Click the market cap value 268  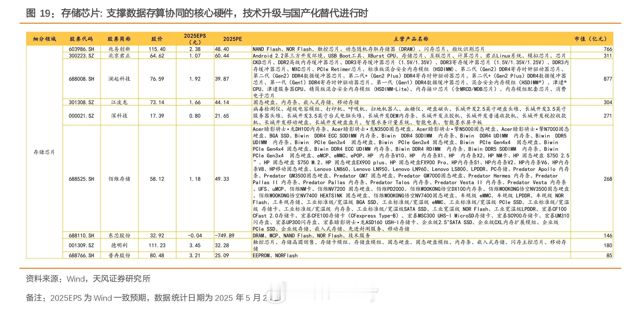coord(608,179)
